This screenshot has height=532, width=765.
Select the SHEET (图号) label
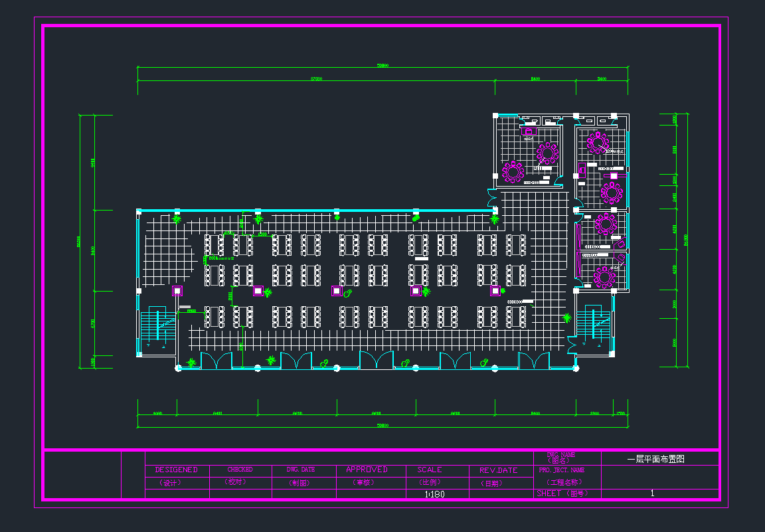pyautogui.click(x=562, y=493)
